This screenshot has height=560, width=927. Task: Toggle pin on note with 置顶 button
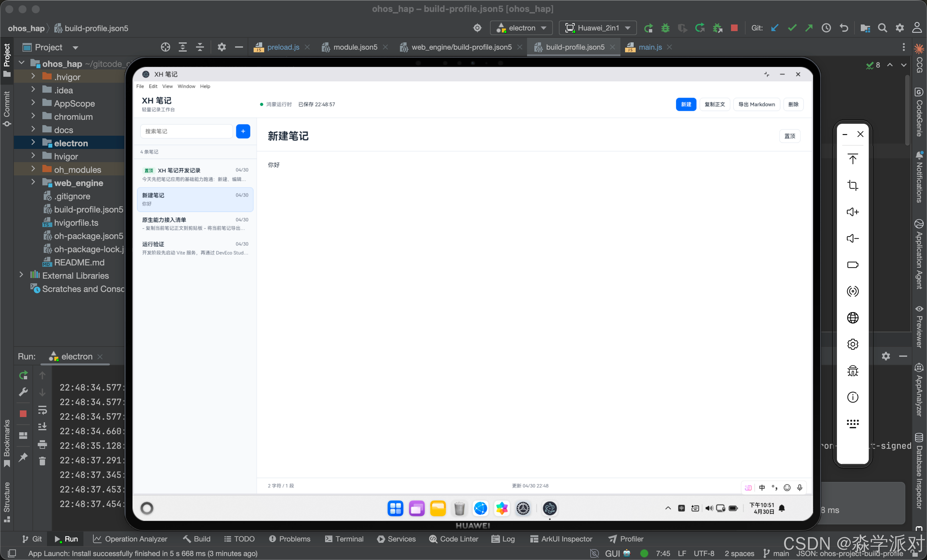coord(790,136)
